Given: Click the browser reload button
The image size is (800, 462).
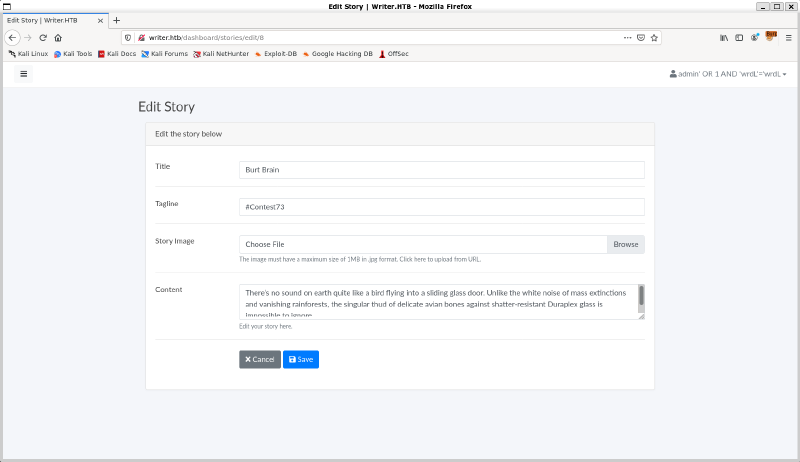Looking at the screenshot, I should 43,37.
